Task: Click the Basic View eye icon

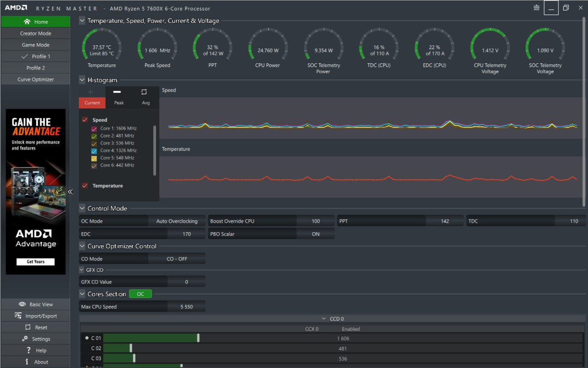Action: pyautogui.click(x=22, y=304)
